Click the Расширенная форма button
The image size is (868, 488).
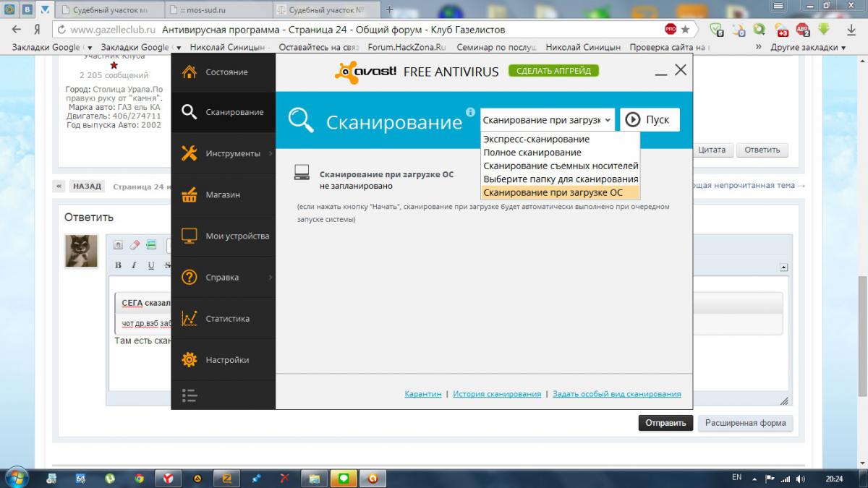pyautogui.click(x=745, y=423)
